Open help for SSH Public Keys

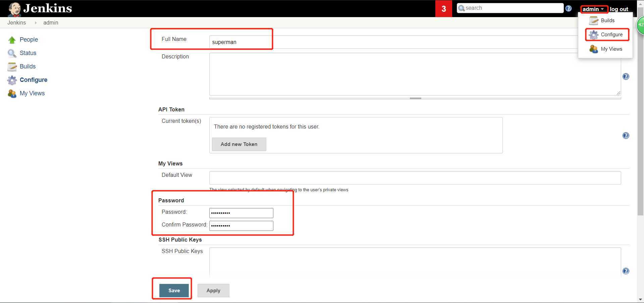626,271
